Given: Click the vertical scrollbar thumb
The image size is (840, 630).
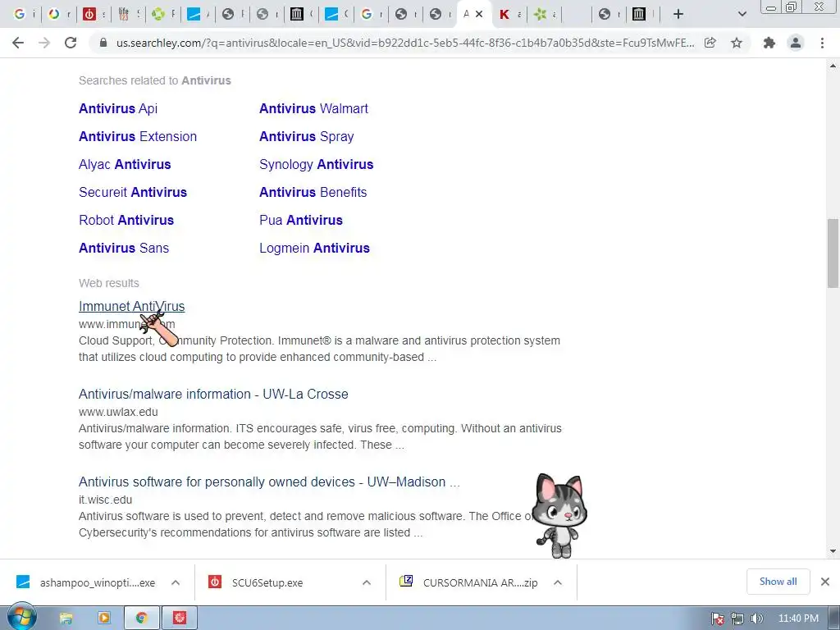Looking at the screenshot, I should 833,253.
